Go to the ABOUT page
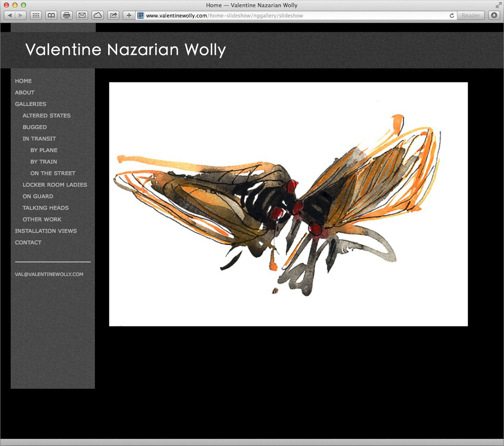 pos(24,92)
